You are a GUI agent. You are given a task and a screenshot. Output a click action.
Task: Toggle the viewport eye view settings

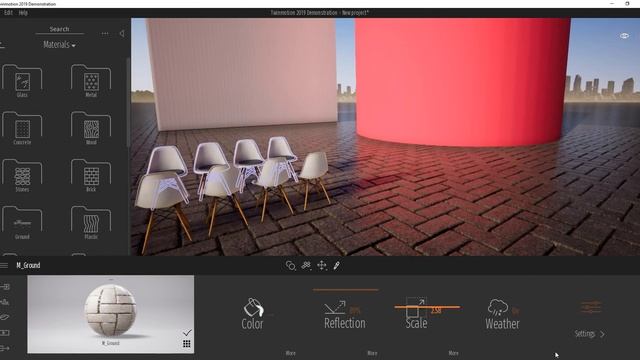(x=624, y=36)
